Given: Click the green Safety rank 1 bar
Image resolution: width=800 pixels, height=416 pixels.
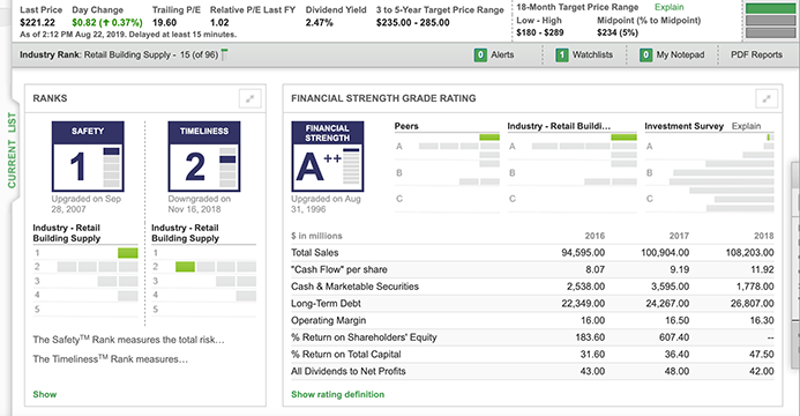Looking at the screenshot, I should (128, 253).
